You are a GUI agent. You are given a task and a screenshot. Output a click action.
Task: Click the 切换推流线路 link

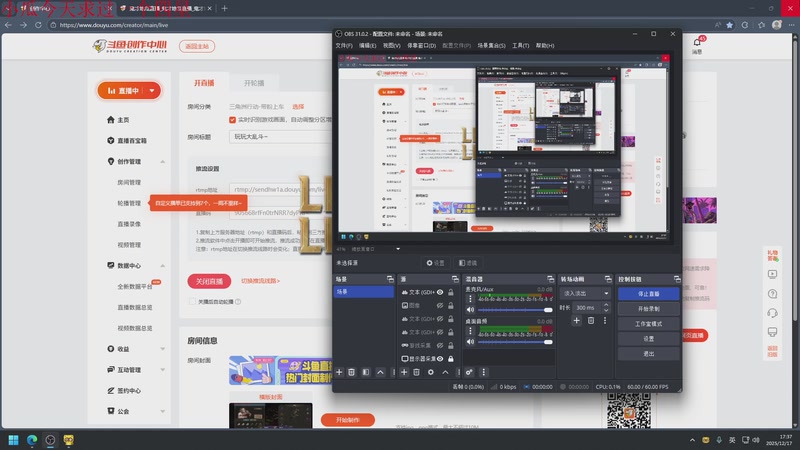coord(260,281)
